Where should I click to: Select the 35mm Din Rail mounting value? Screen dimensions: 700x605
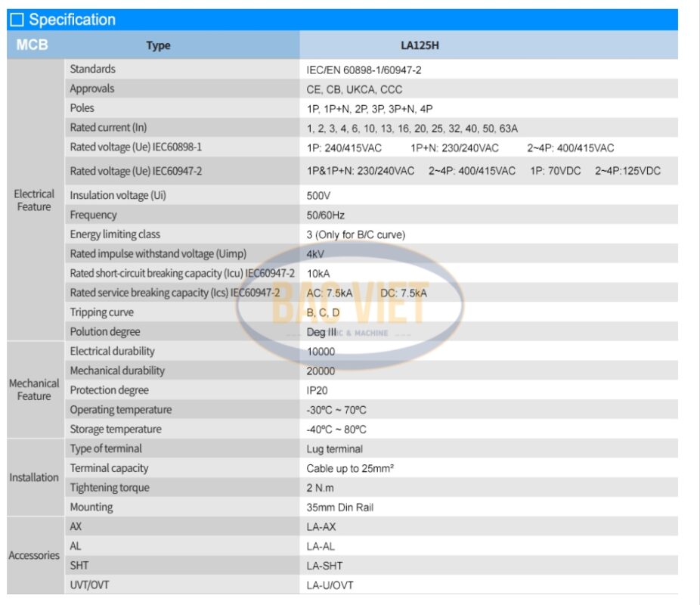coord(339,507)
